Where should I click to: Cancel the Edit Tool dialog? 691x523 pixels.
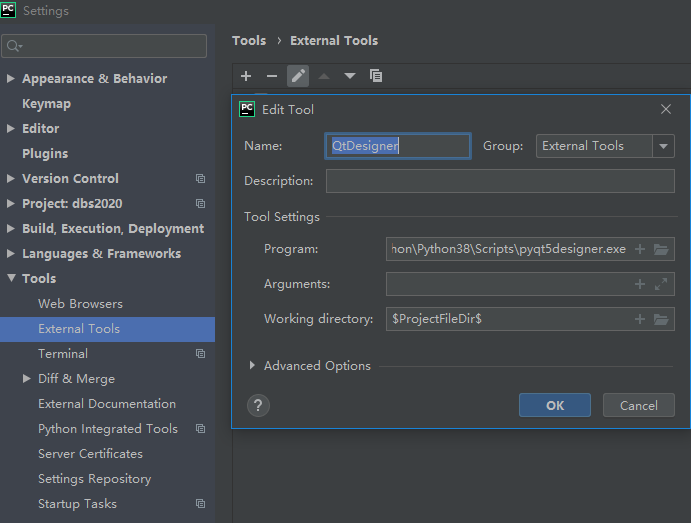coord(639,405)
